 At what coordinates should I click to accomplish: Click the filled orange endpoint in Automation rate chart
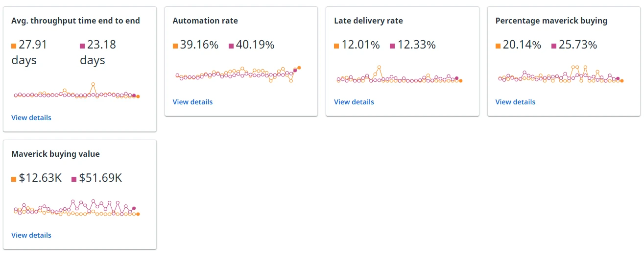pos(299,68)
